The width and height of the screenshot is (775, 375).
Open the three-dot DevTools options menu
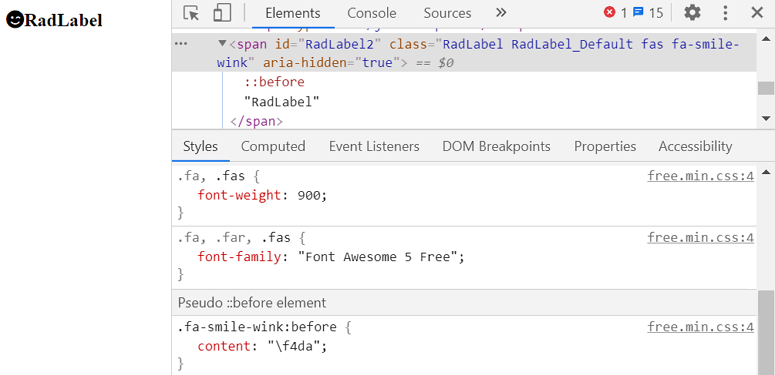(725, 13)
